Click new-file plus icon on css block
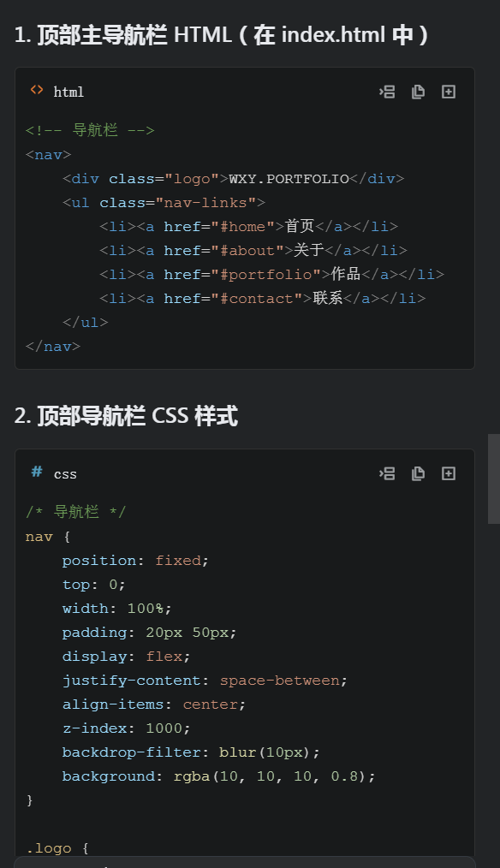 tap(449, 474)
